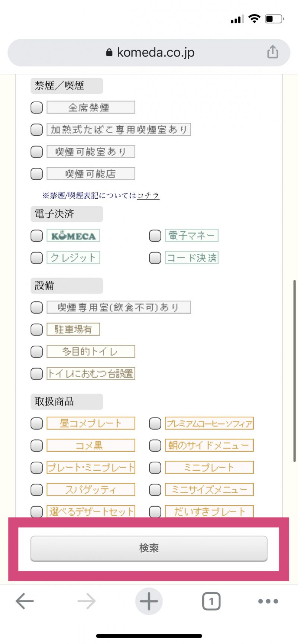298x644 pixels.
Task: Check the 電子マネー payment option
Action: click(x=155, y=235)
